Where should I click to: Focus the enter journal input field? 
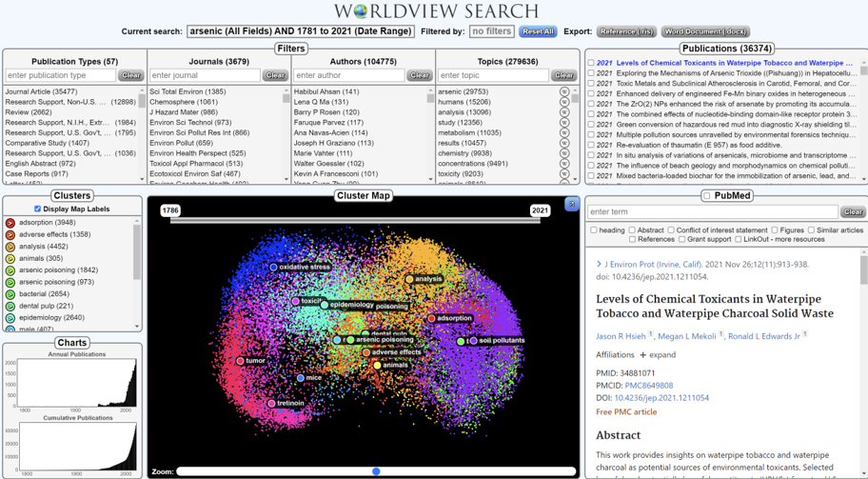[205, 75]
